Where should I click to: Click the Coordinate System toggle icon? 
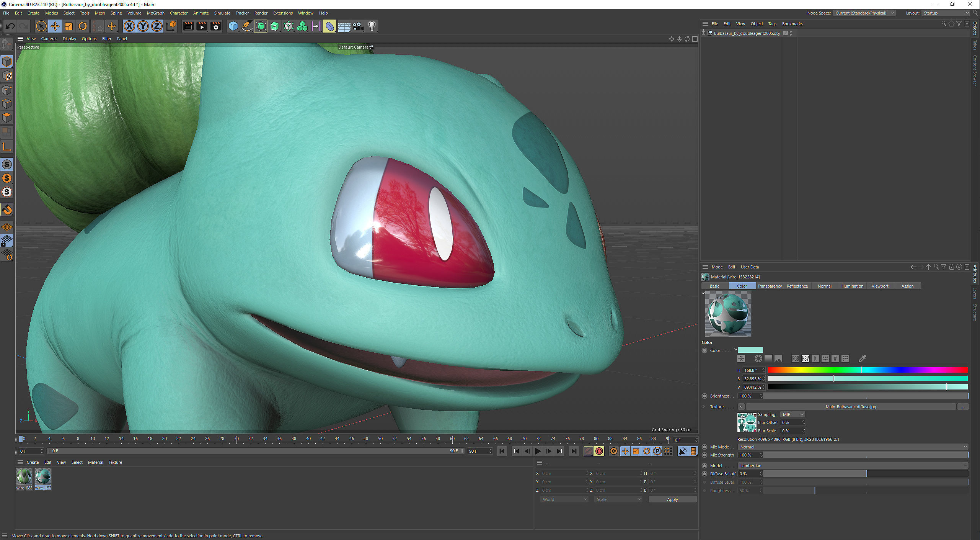[x=171, y=26]
